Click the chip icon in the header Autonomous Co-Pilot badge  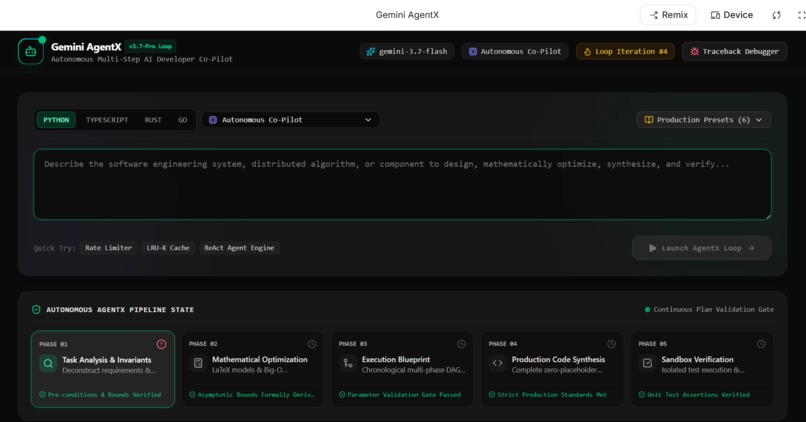pyautogui.click(x=473, y=51)
